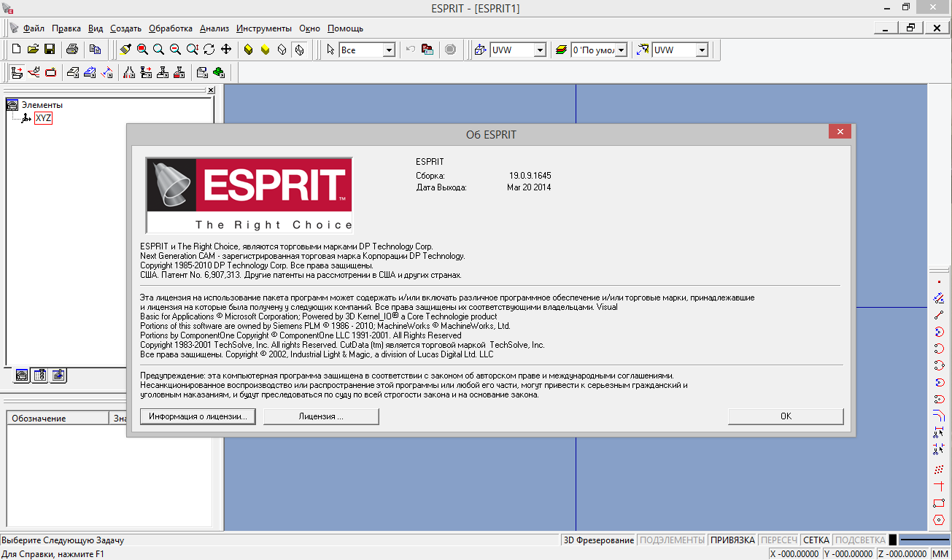Click the 'Лицензия ...' button
Screen dimensions: 952x560
[x=321, y=416]
